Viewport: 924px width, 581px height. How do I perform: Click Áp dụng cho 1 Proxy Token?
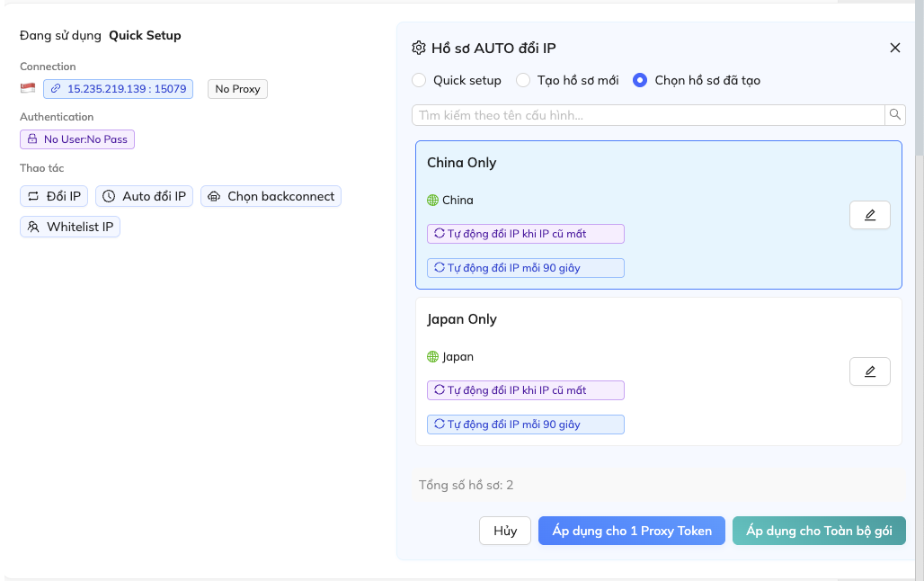click(631, 531)
